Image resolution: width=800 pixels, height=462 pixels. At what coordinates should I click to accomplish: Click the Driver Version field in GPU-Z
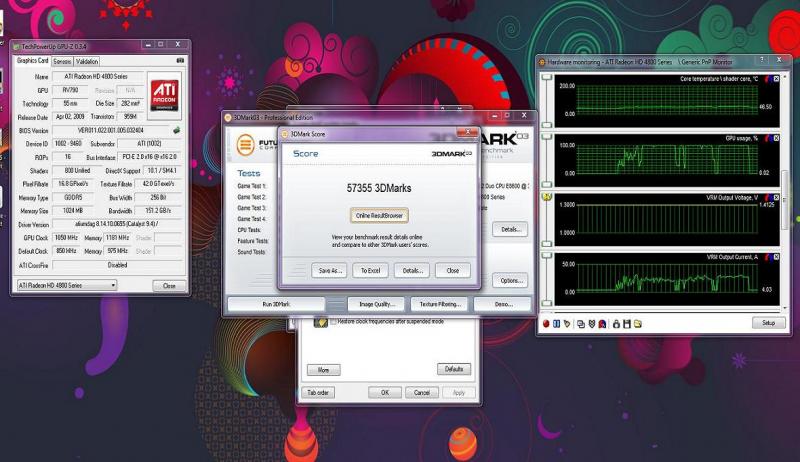point(117,224)
